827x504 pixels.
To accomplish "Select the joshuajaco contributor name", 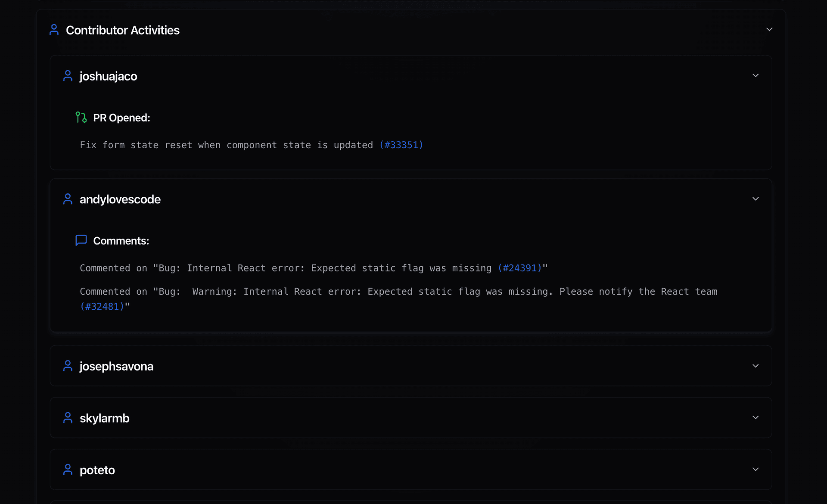I will coord(109,76).
